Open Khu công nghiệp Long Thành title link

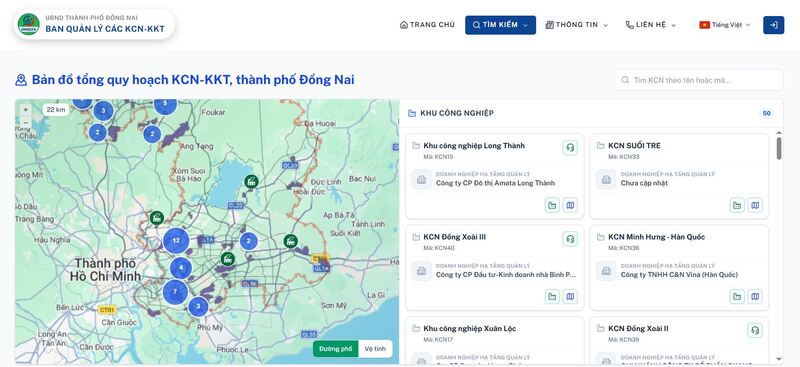point(474,145)
